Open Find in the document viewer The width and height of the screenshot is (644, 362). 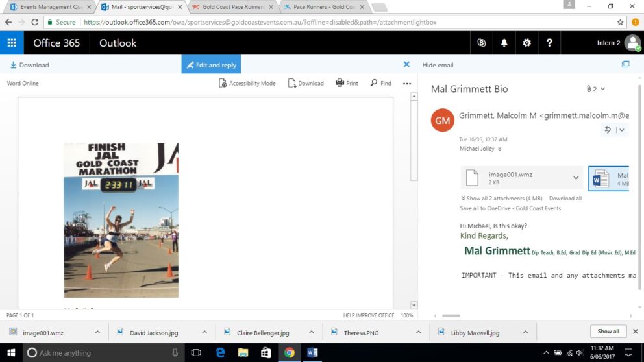click(380, 83)
